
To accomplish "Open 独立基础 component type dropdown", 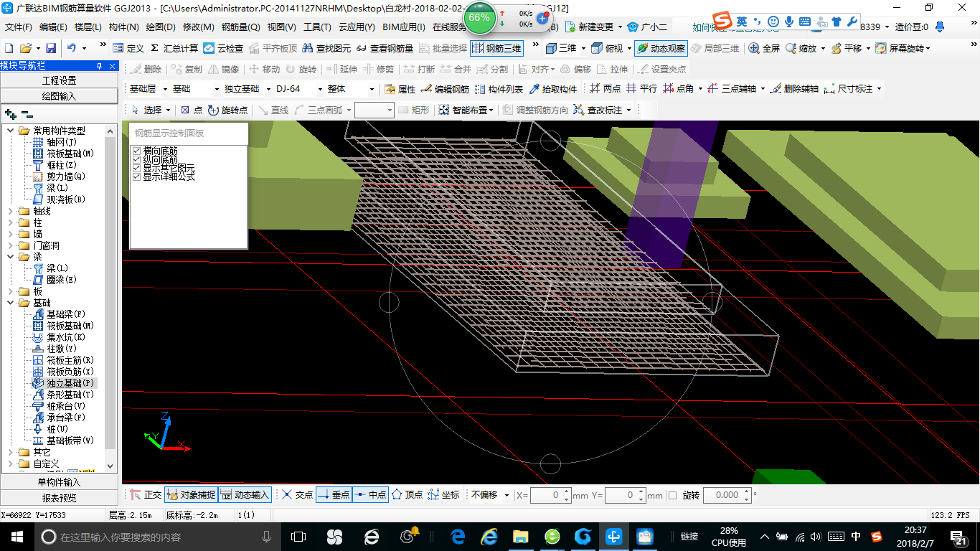I will coord(268,89).
